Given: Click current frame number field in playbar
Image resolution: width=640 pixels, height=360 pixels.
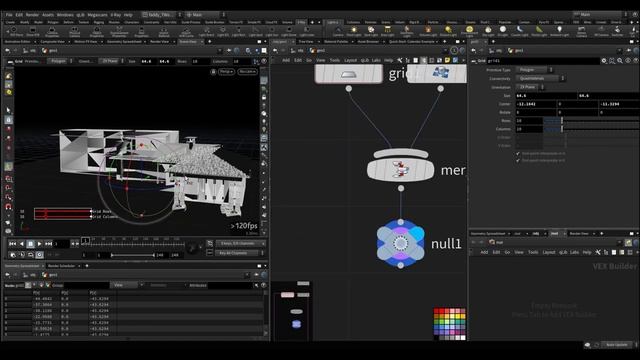Looking at the screenshot, I should [x=61, y=244].
